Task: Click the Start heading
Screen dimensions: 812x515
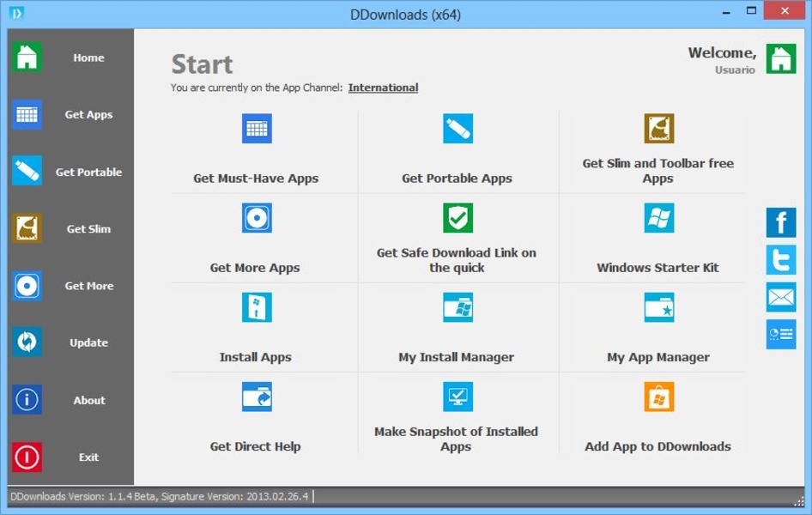Action: point(202,64)
